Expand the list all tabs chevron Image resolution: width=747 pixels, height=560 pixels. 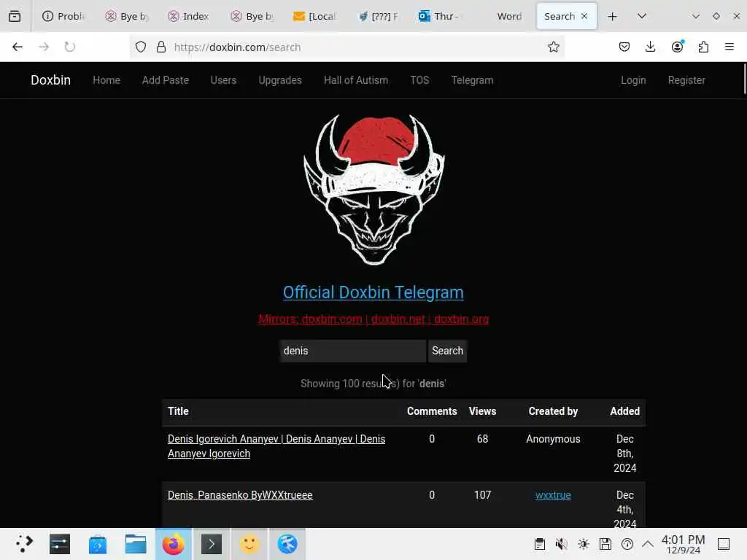click(x=642, y=16)
